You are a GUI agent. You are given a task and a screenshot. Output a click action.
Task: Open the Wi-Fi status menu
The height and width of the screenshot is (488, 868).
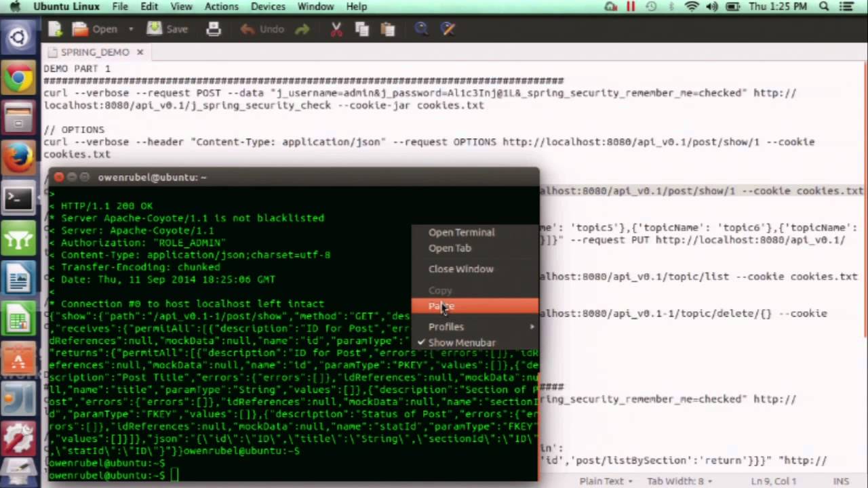[692, 7]
